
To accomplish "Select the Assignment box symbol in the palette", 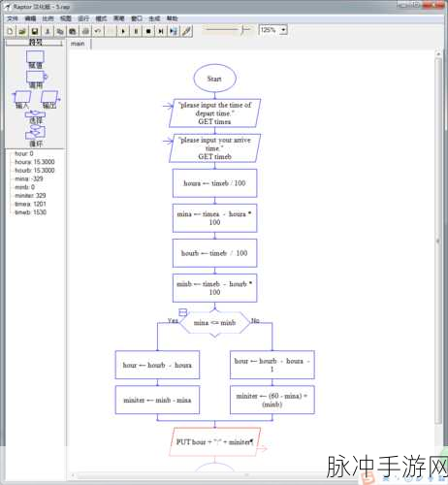I will click(35, 56).
